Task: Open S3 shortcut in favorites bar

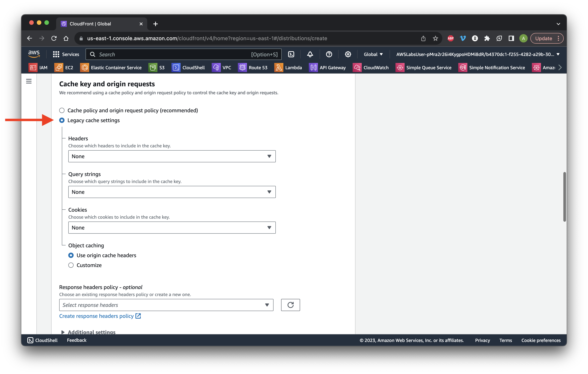Action: pos(156,68)
